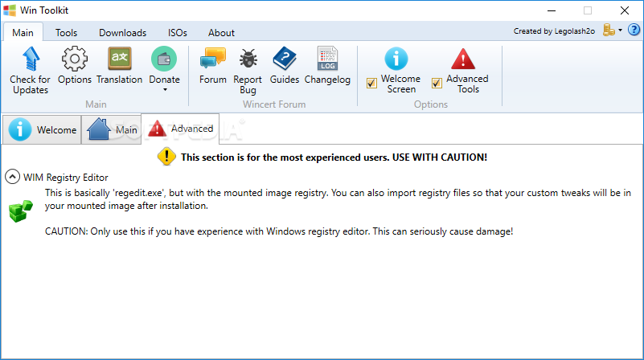Switch to the Tools ribbon tab

coord(66,32)
